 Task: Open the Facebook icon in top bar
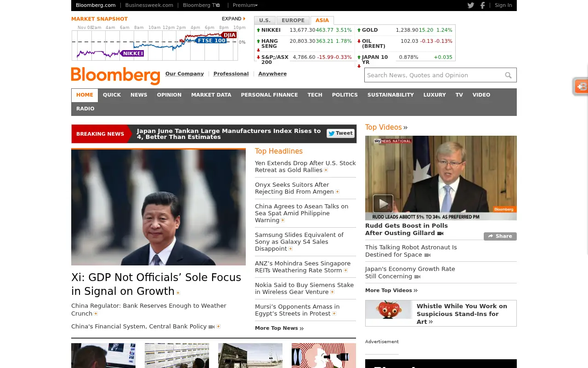(x=482, y=6)
